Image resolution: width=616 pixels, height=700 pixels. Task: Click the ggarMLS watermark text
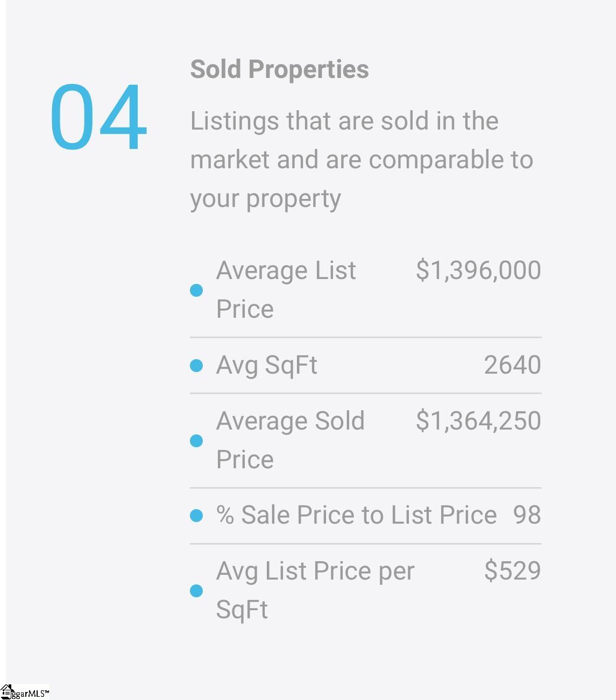(30, 694)
